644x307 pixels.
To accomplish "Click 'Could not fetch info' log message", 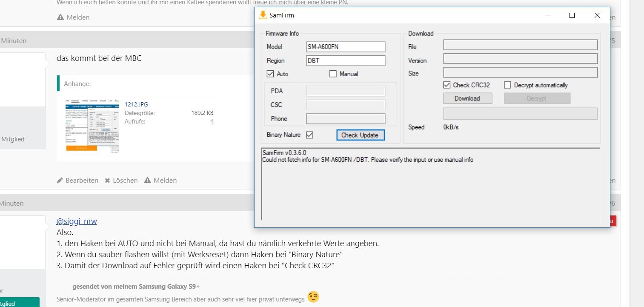I will (x=368, y=160).
